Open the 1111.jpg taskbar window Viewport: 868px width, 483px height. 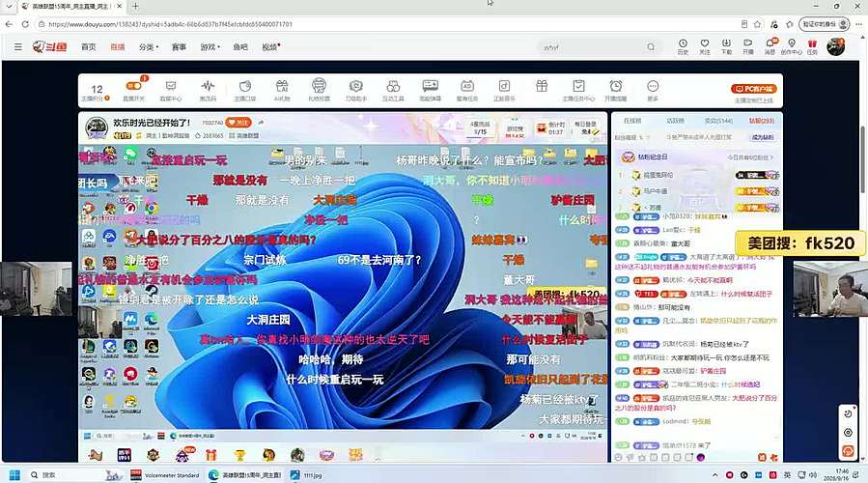307,474
